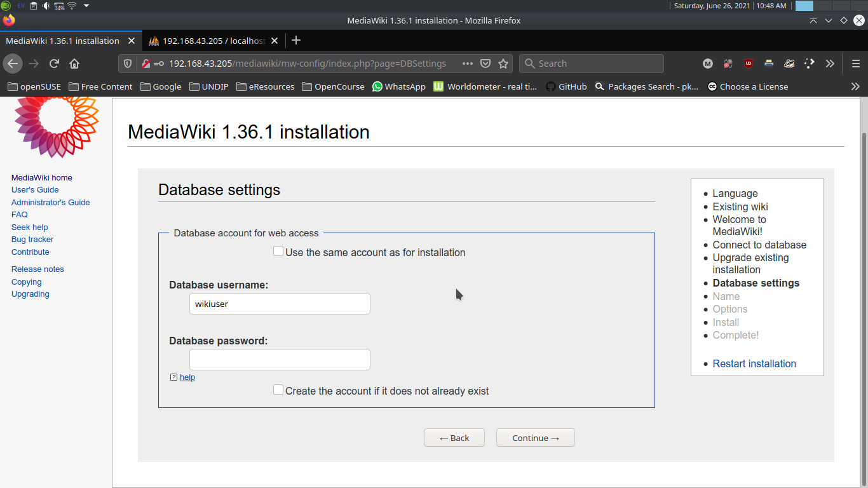Click the Firefox logo in title bar
The width and height of the screenshot is (868, 488).
pos(8,20)
